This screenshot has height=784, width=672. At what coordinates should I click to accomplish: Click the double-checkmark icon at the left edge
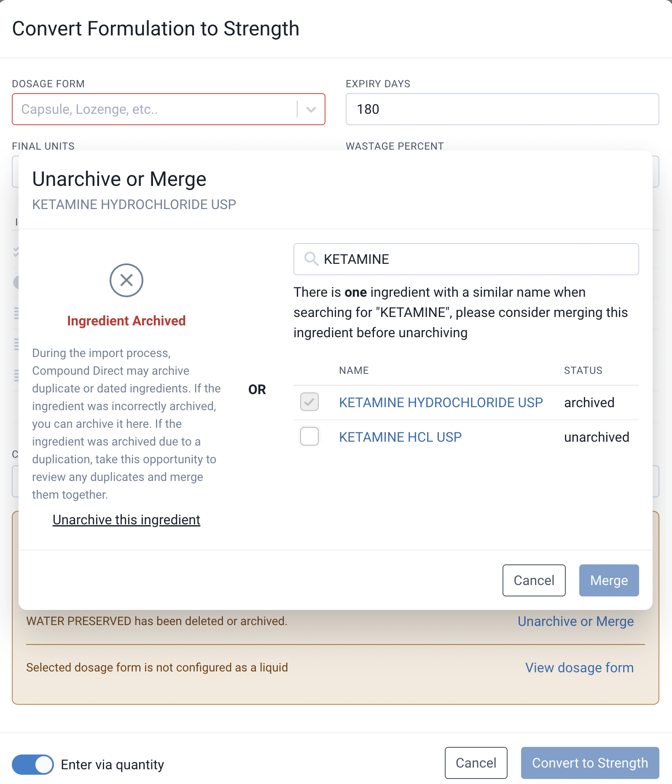(16, 252)
